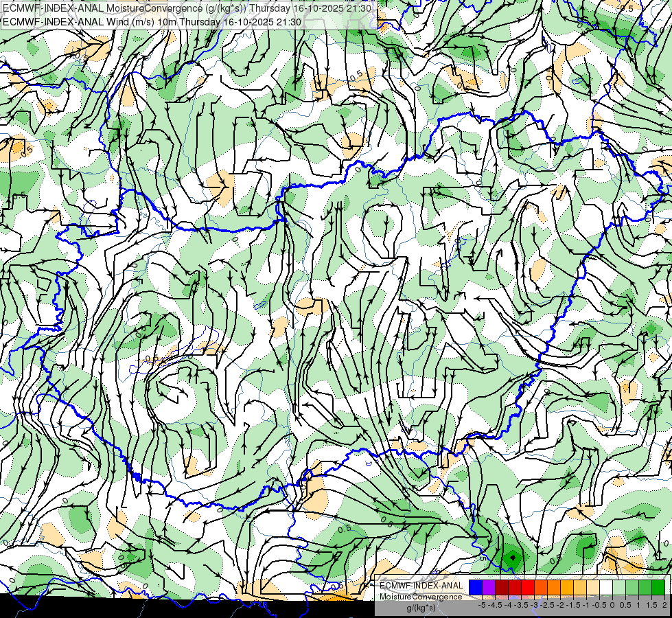Select the -2.5 scale value
Viewport: 672px width, 618px height.
tap(548, 605)
